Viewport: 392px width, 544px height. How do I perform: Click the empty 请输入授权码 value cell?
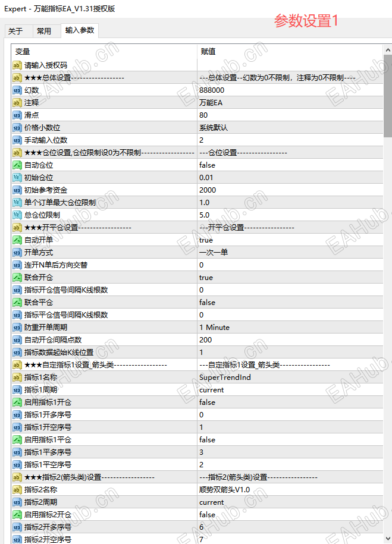[290, 65]
